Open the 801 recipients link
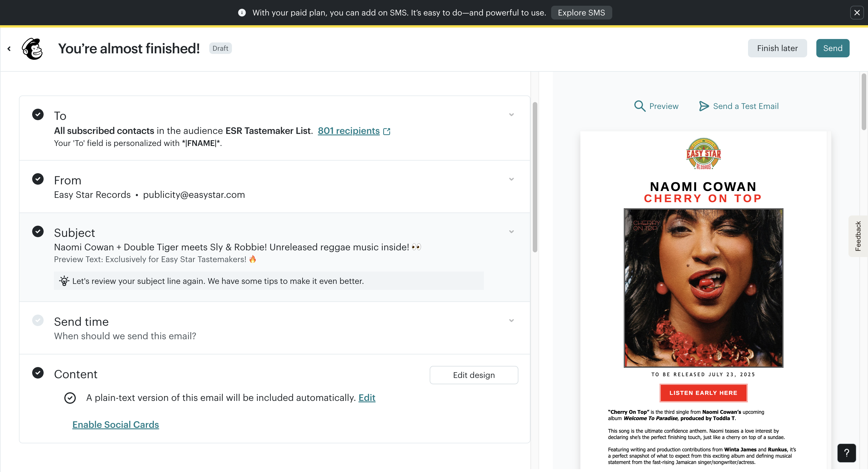The height and width of the screenshot is (472, 868). [x=348, y=131]
